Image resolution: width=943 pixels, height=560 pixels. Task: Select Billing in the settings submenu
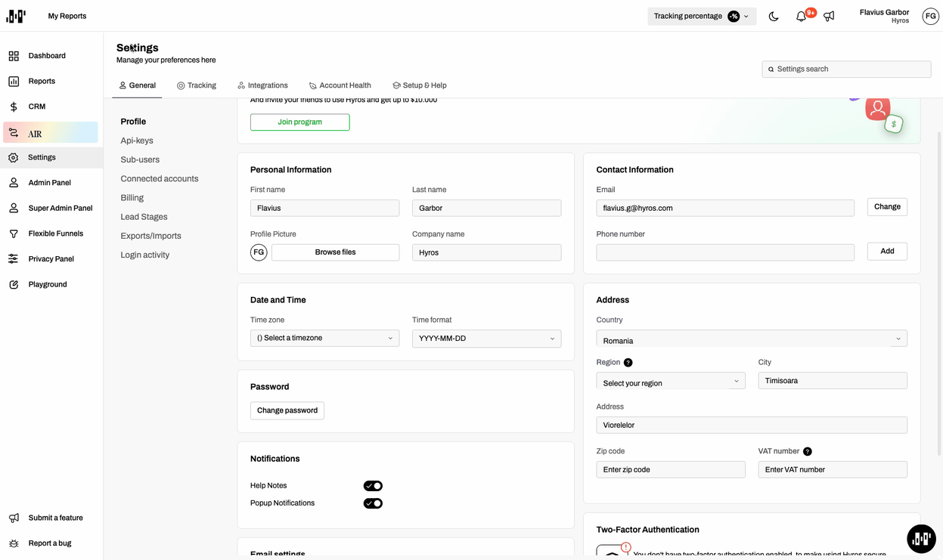click(132, 198)
